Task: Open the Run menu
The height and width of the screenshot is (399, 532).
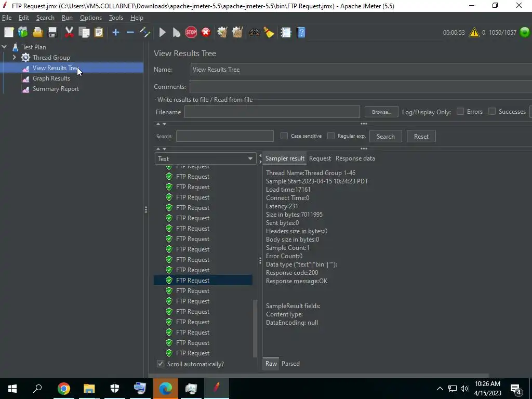Action: [x=67, y=18]
